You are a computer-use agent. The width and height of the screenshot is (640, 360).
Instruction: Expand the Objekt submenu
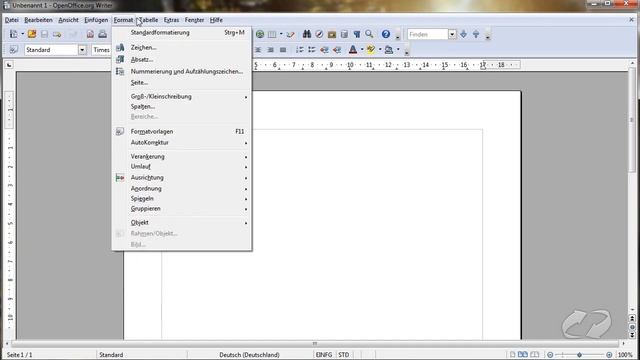point(182,222)
